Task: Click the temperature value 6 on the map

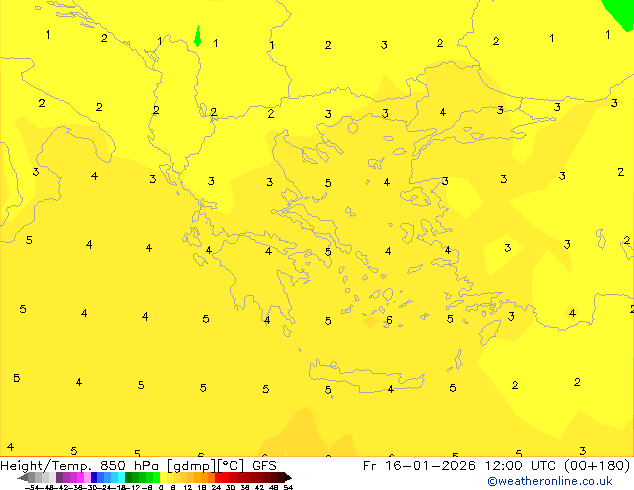Action: point(389,320)
